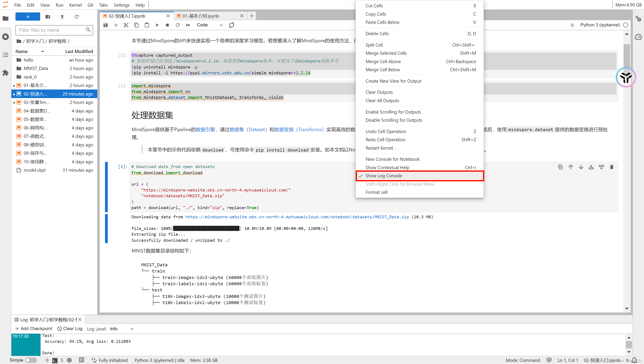Restart kernel and run all cells
This screenshot has height=364, width=644.
(x=188, y=25)
